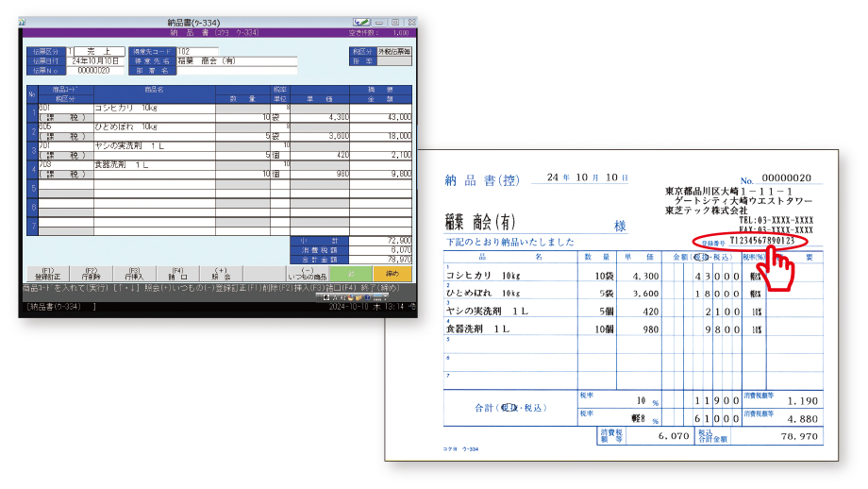
Task: Click the pen icon in the title bar
Action: point(361,22)
